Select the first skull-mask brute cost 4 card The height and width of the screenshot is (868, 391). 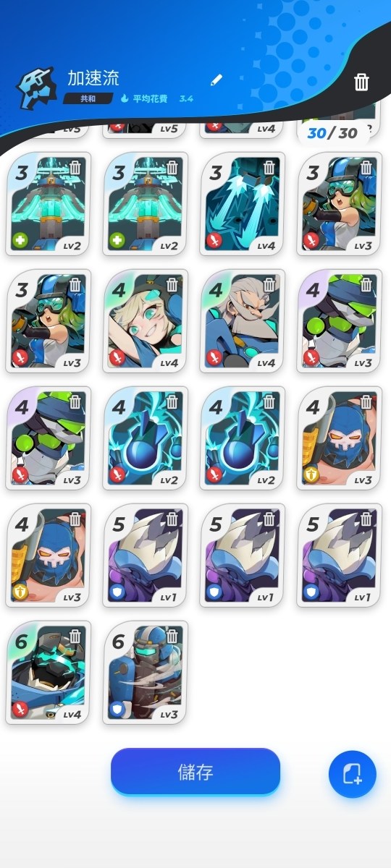click(340, 438)
